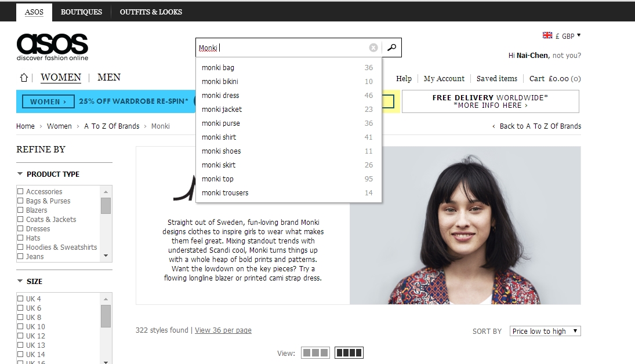This screenshot has height=364, width=635.
Task: Collapse the Product Type filter section
Action: 20,174
